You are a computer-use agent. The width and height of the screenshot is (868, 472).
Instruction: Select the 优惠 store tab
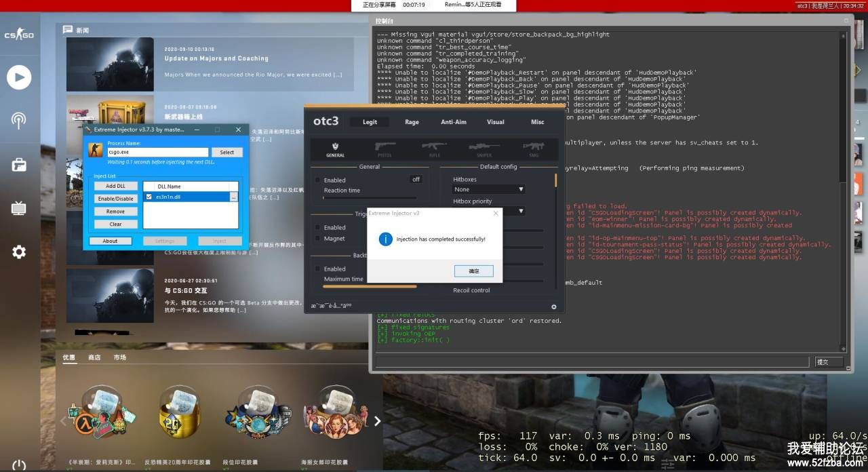(x=69, y=357)
